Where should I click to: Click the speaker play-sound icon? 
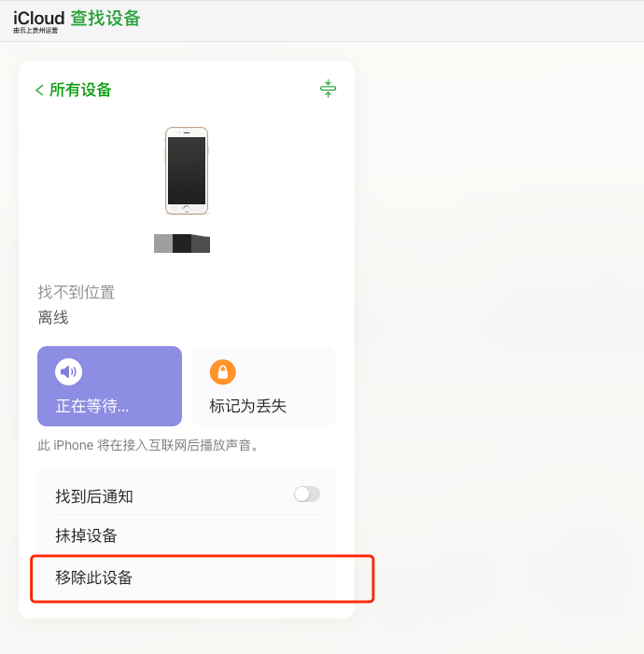click(68, 372)
